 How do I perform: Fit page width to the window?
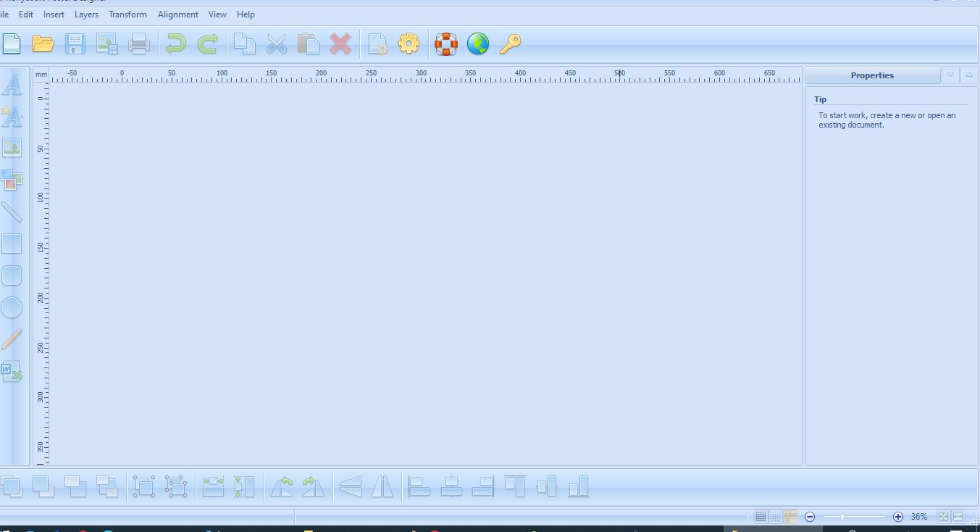tap(958, 517)
